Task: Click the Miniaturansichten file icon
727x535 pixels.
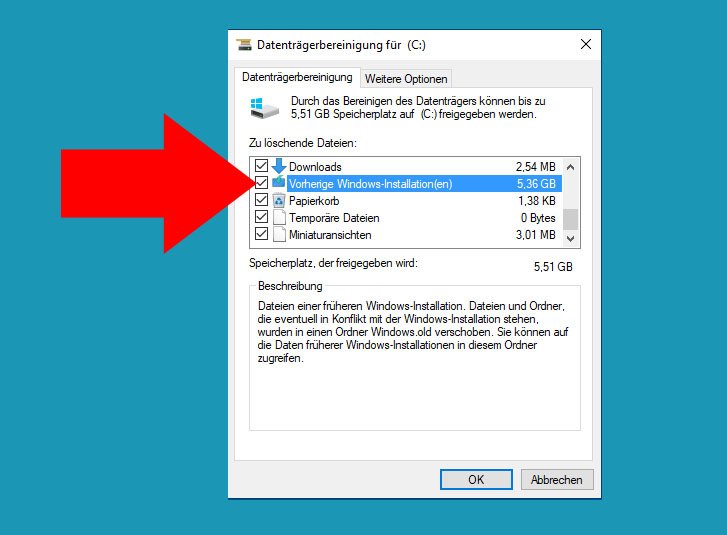Action: 279,234
